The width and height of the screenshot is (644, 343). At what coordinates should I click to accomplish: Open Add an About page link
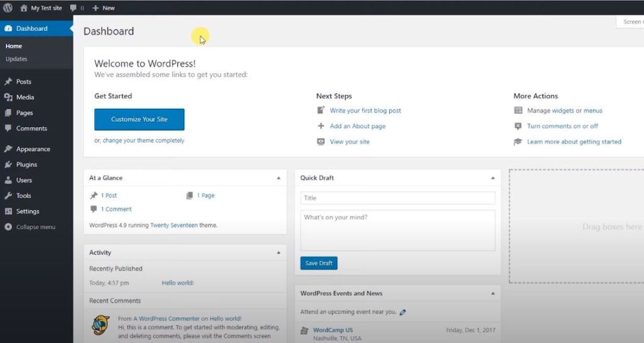click(358, 126)
